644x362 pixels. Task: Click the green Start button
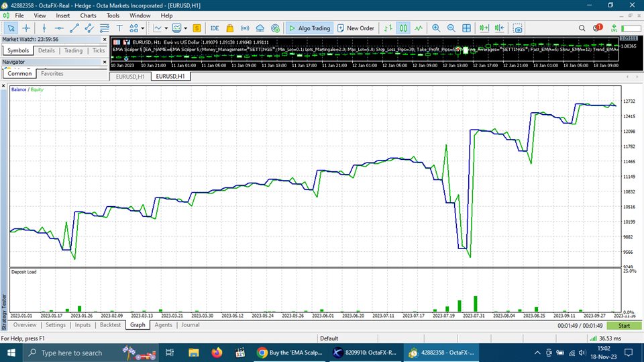coord(624,326)
